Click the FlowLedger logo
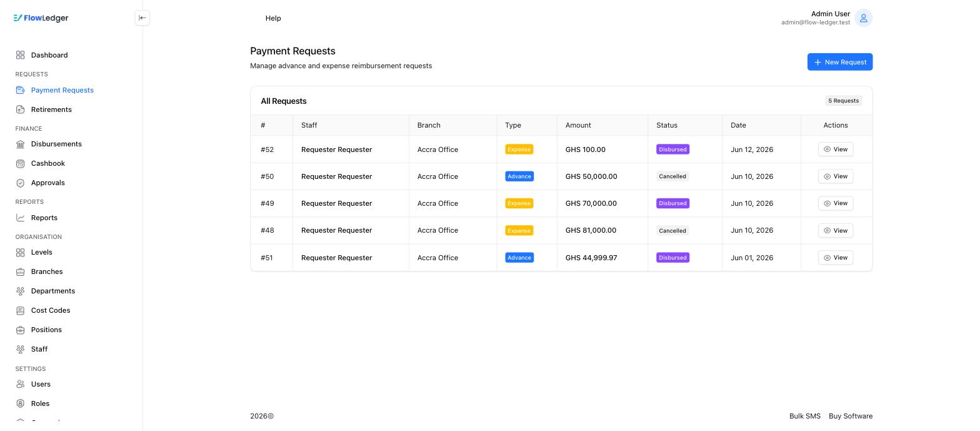980x431 pixels. (41, 18)
